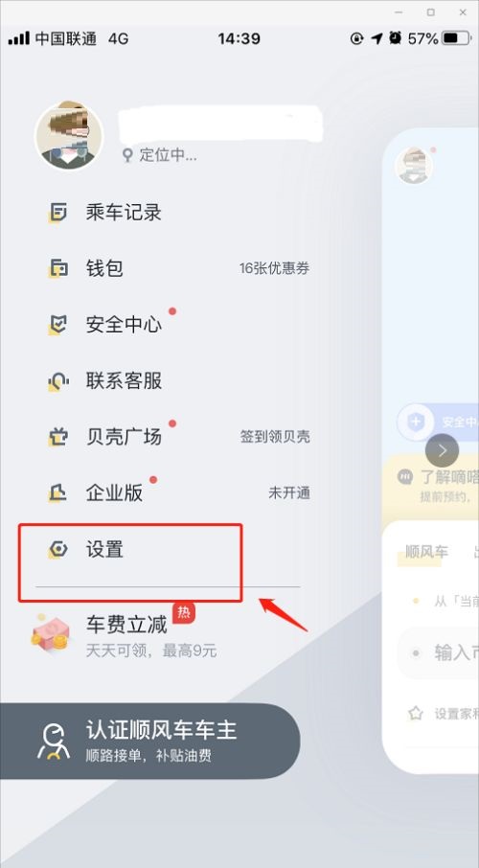Tap the 设置家 star shortcut
The height and width of the screenshot is (868, 479).
(x=443, y=714)
